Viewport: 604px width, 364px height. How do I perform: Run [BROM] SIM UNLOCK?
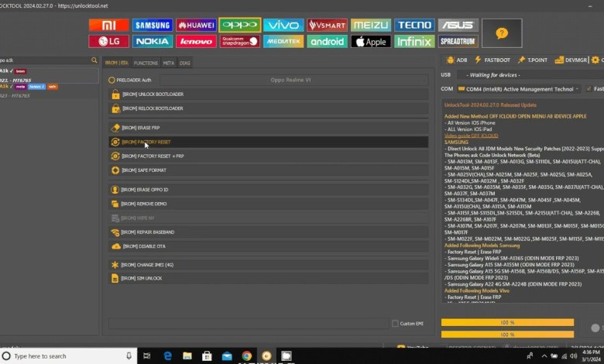[269, 279]
